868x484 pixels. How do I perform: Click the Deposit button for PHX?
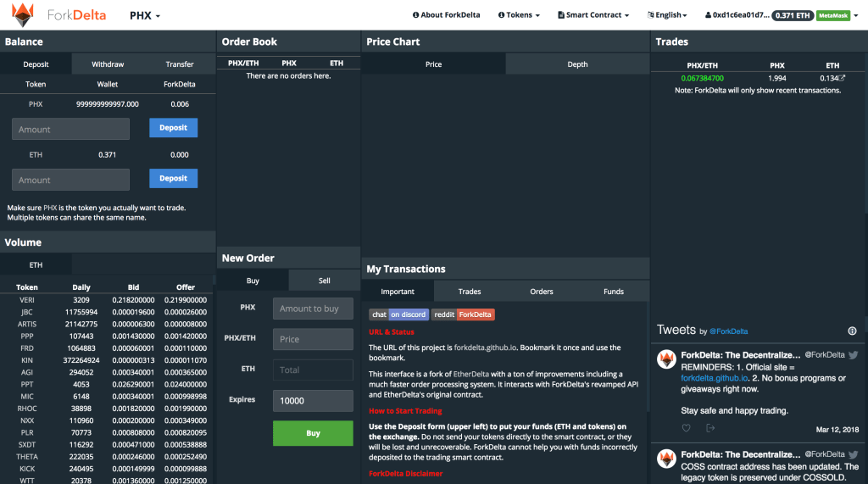coord(173,128)
